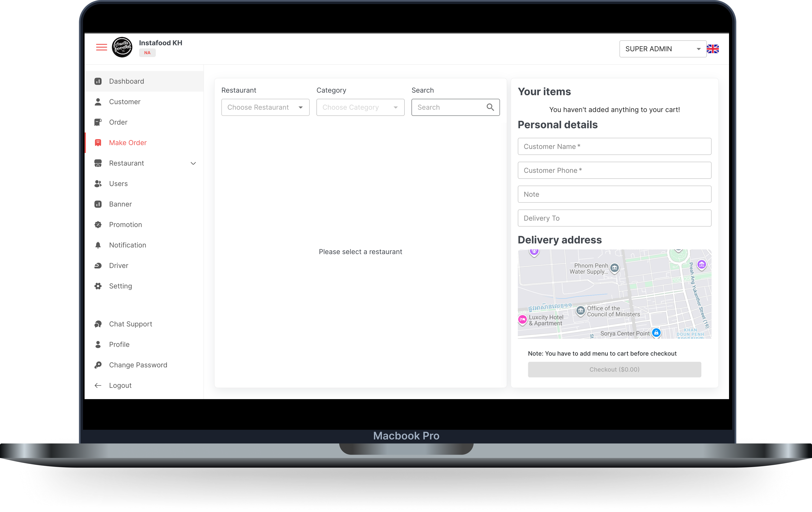Click Sorya Center Point blue map pin
812x512 pixels.
click(656, 333)
